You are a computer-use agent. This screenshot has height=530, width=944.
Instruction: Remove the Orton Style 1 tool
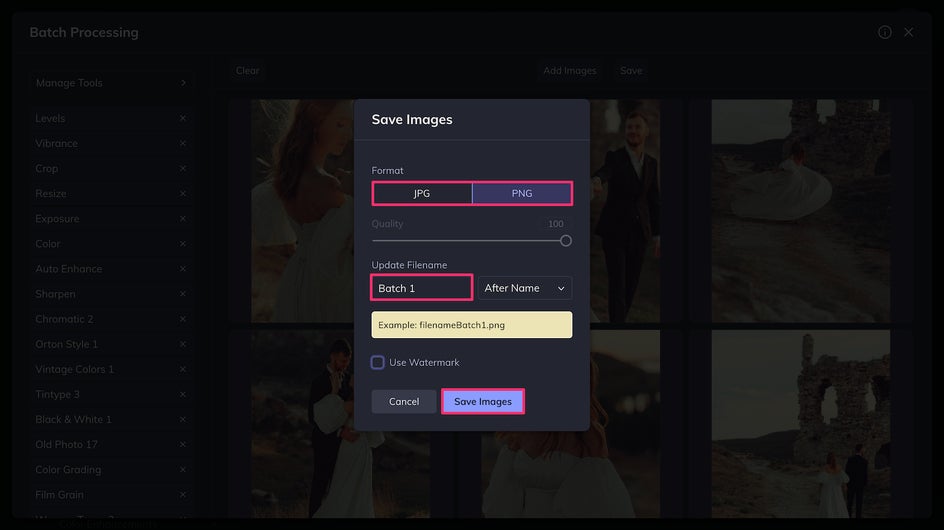(182, 344)
